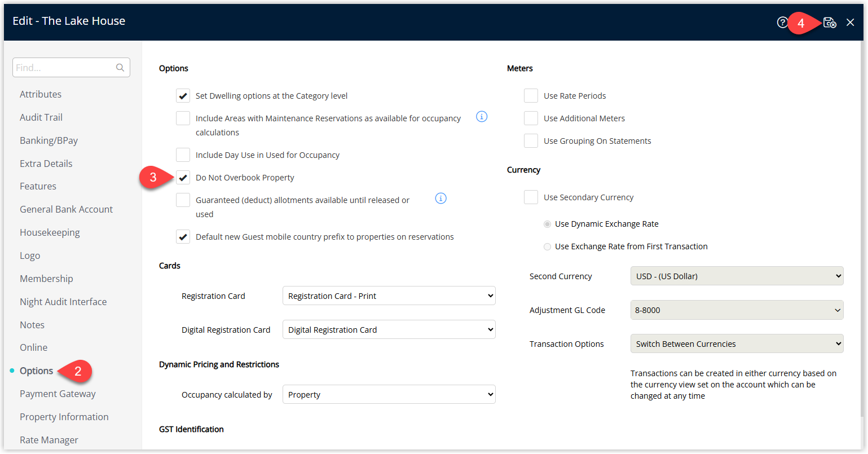Open Transaction Options dropdown
The image size is (868, 454).
coord(737,344)
